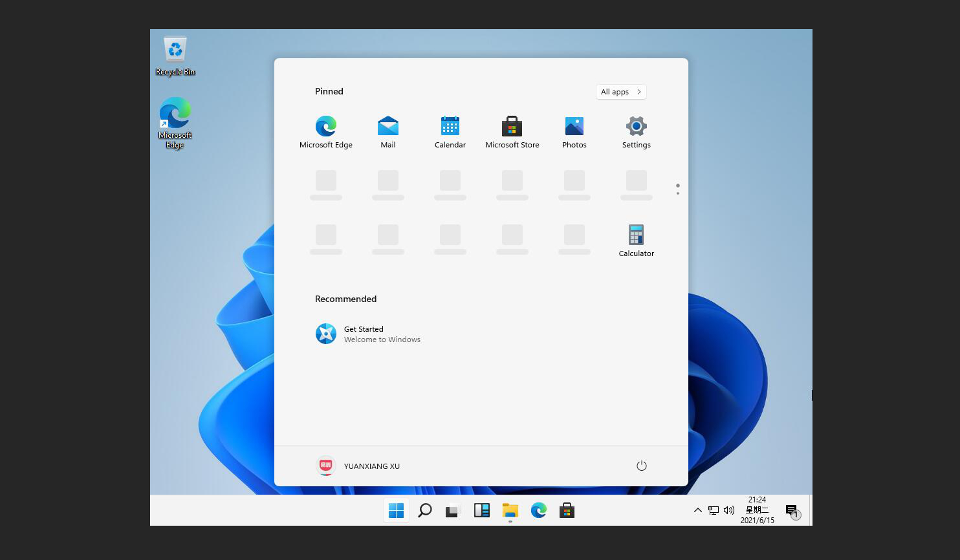The height and width of the screenshot is (560, 960).
Task: Open Microsoft Store from the taskbar
Action: pyautogui.click(x=567, y=511)
